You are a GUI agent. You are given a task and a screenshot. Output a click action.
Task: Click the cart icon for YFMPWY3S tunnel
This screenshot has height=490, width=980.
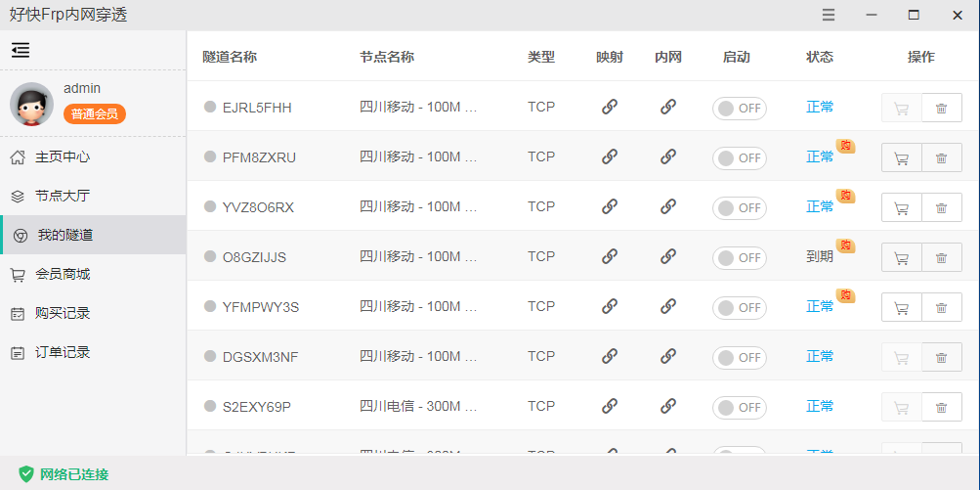click(901, 307)
